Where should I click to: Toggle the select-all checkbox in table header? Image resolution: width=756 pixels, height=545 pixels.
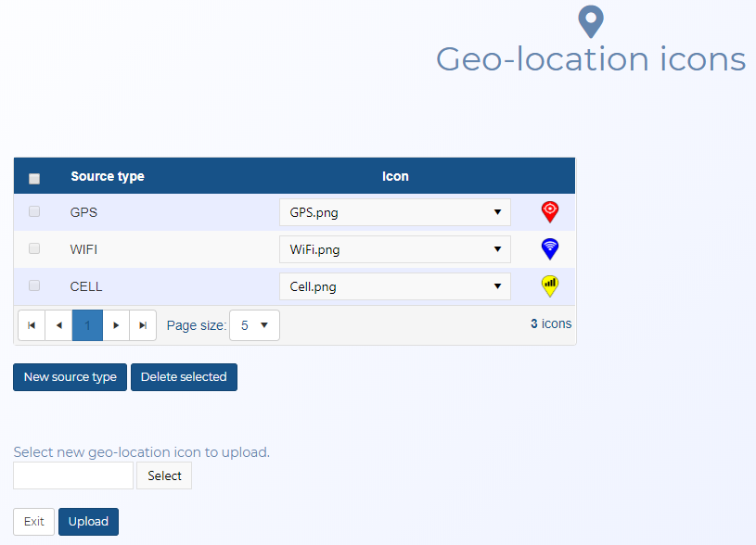tap(34, 178)
